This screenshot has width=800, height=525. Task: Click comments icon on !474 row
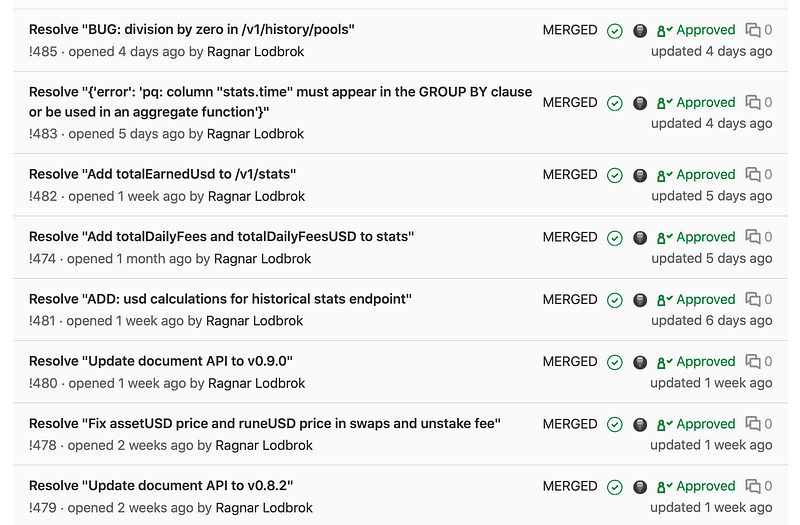click(753, 237)
